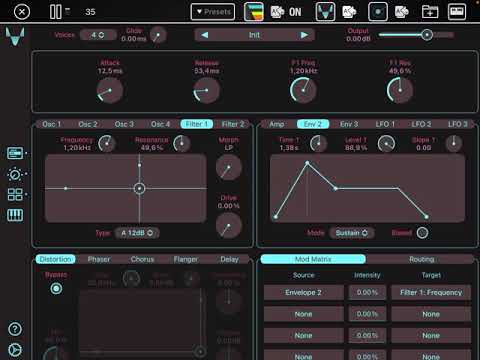
Task: Click the gear icon right of the V logo
Action: 349,12
